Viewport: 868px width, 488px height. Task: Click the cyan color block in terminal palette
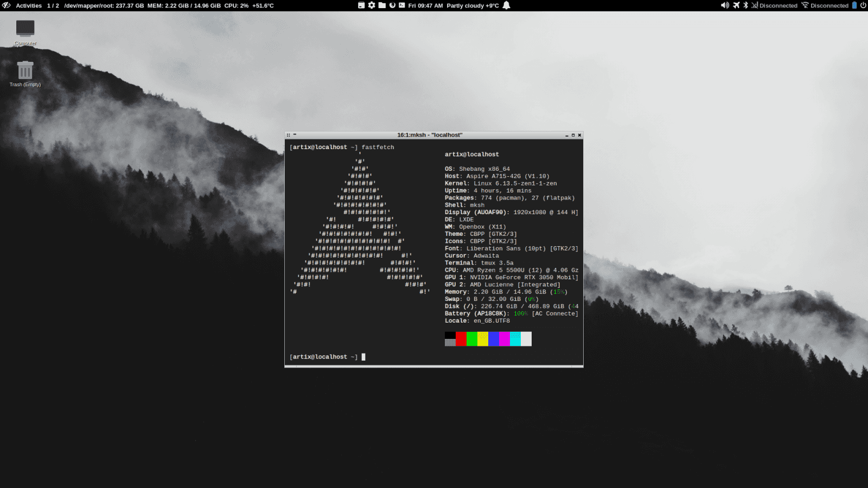[515, 339]
